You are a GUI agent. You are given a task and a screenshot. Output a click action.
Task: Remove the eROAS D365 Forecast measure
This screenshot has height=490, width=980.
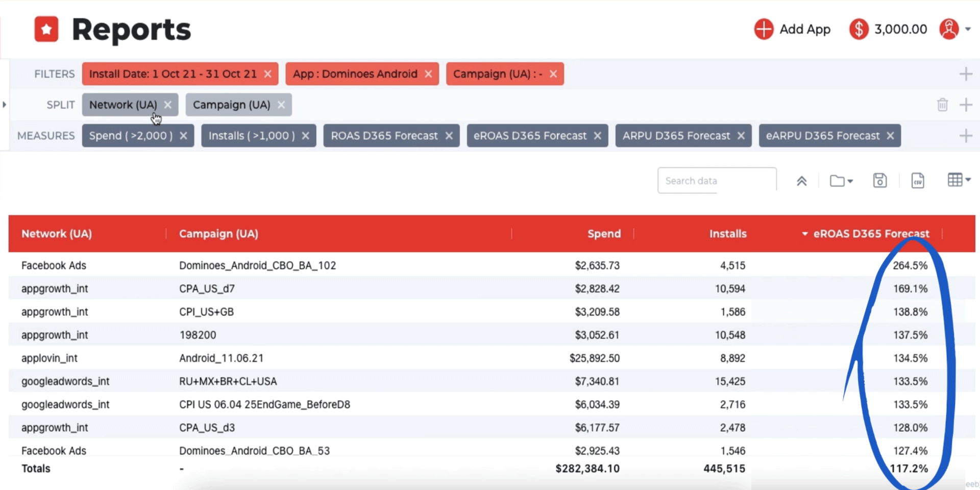[598, 135]
